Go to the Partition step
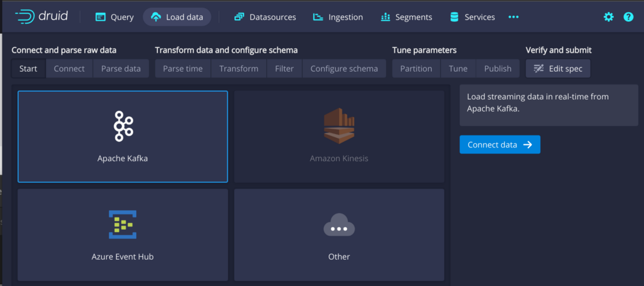Screen dimensions: 644x286 pyautogui.click(x=416, y=69)
